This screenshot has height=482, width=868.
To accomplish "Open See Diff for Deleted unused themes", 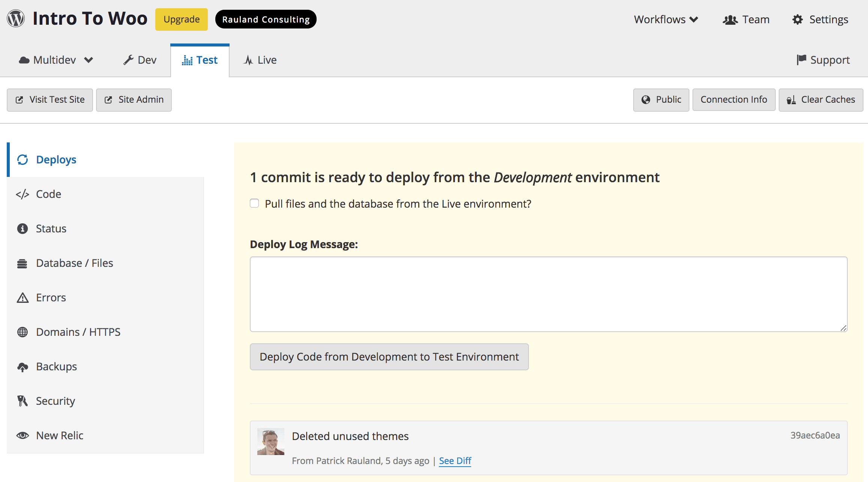I will (455, 461).
